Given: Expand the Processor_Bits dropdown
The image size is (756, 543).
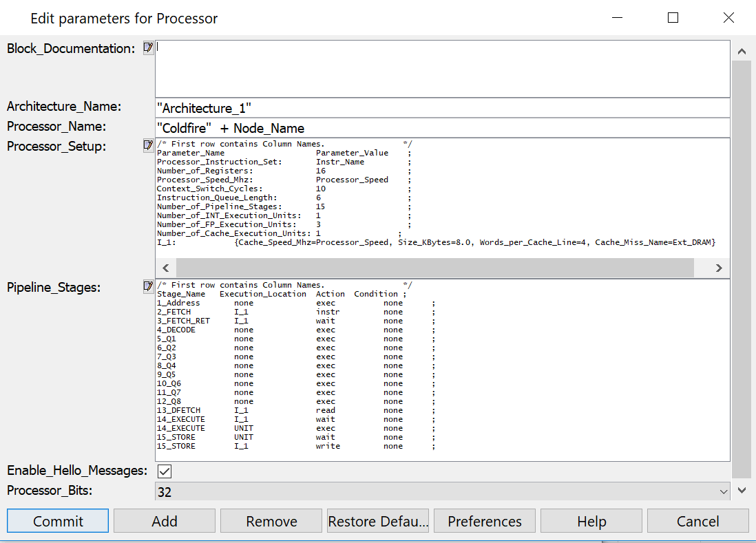Looking at the screenshot, I should pos(722,492).
